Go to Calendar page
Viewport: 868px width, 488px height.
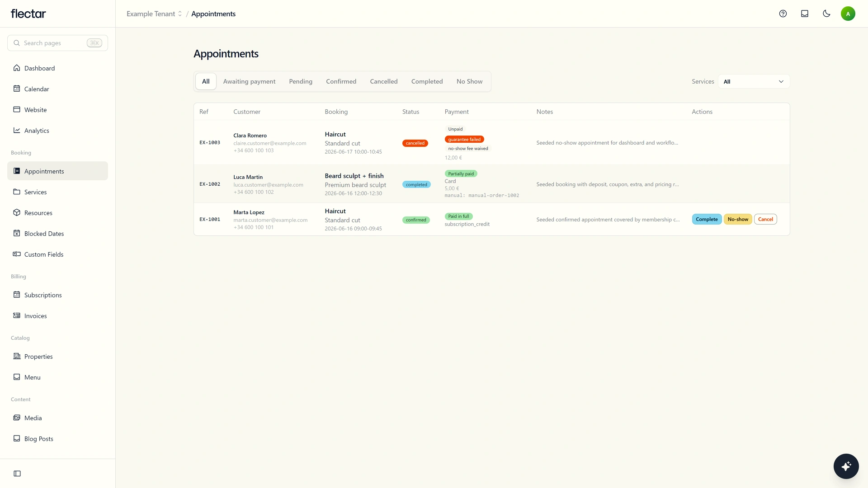click(x=57, y=89)
